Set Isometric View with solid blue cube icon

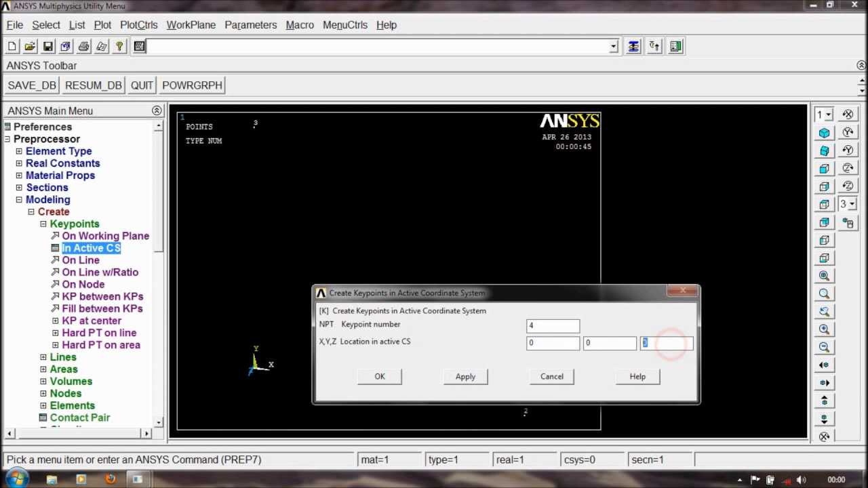click(x=825, y=133)
